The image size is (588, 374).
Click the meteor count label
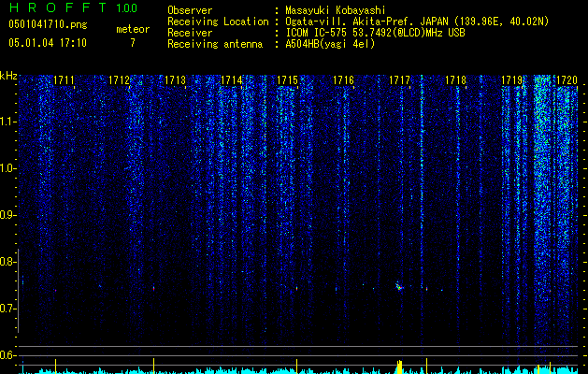point(133,29)
